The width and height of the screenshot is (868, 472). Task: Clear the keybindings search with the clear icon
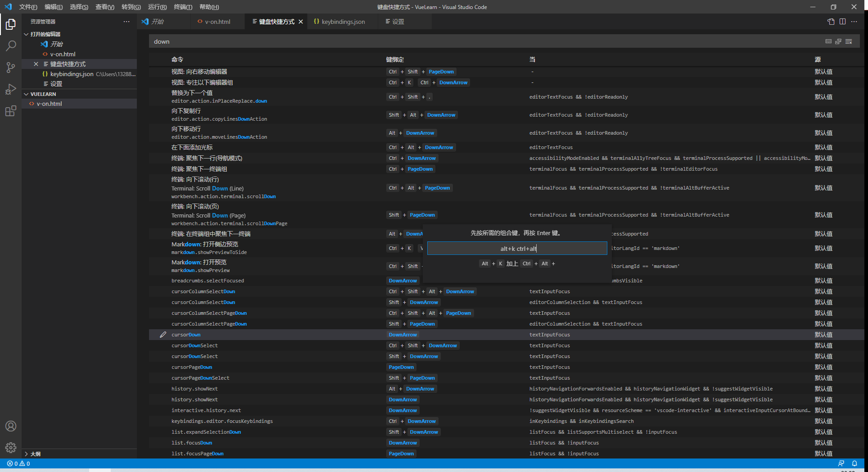[x=848, y=41]
